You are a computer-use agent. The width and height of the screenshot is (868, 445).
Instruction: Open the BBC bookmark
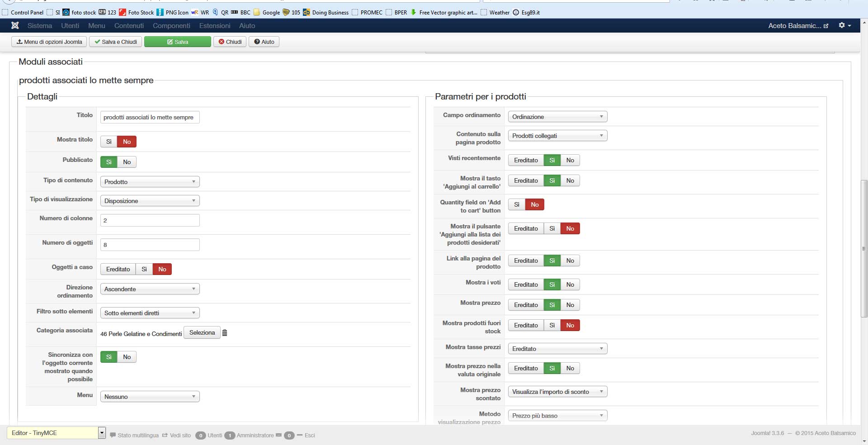[x=241, y=13]
